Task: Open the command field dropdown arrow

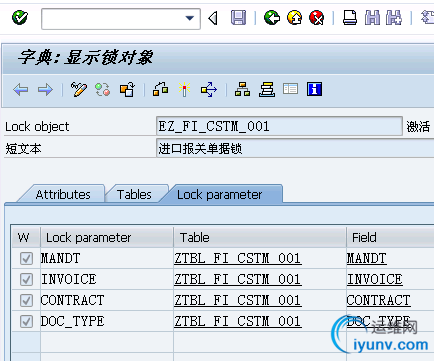Action: pyautogui.click(x=190, y=18)
